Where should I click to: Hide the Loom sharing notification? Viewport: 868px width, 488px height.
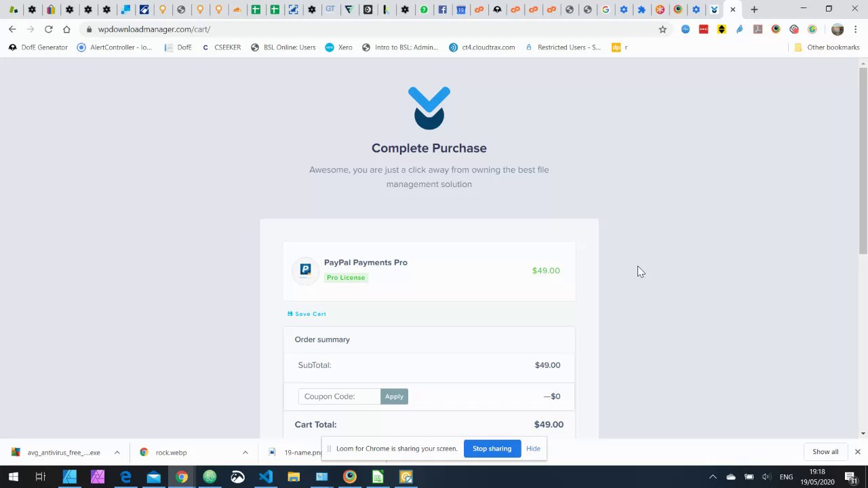533,449
